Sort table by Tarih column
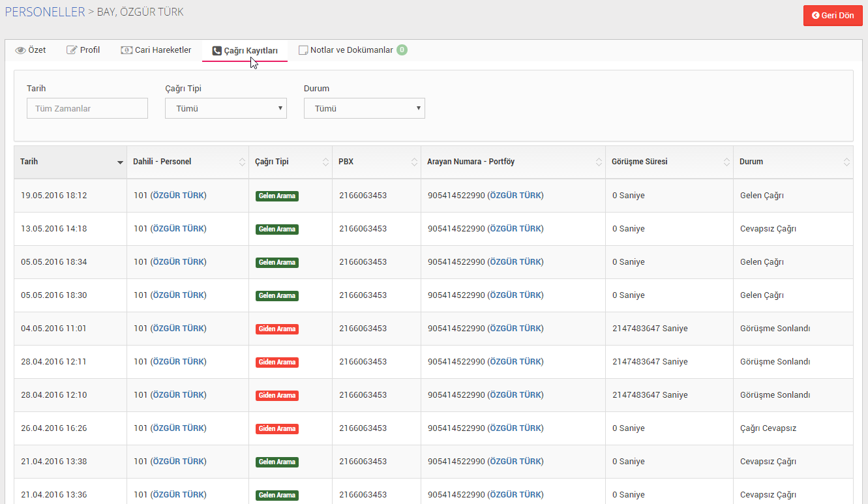The image size is (868, 504). click(x=70, y=162)
